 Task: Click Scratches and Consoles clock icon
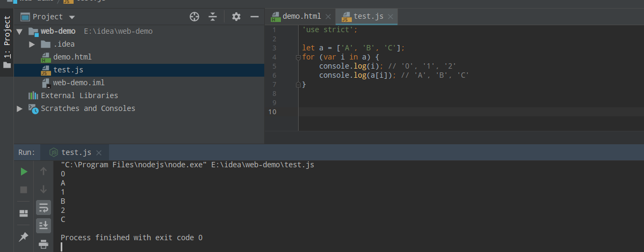tap(33, 109)
